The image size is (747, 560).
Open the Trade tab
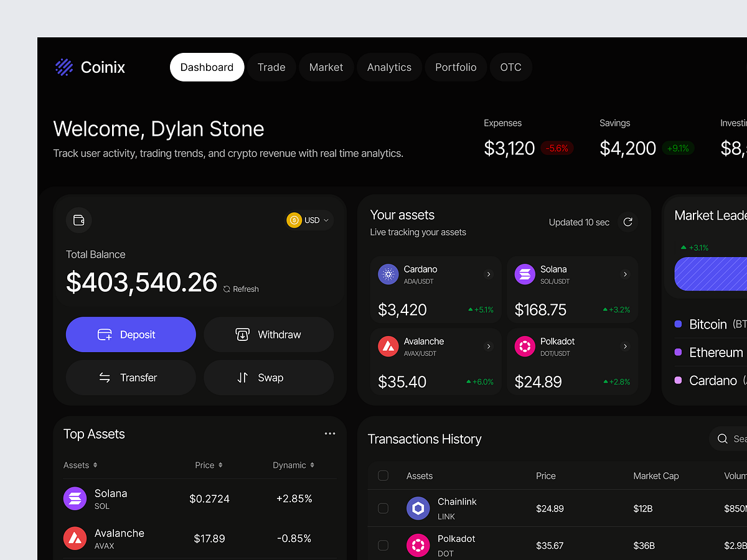271,67
